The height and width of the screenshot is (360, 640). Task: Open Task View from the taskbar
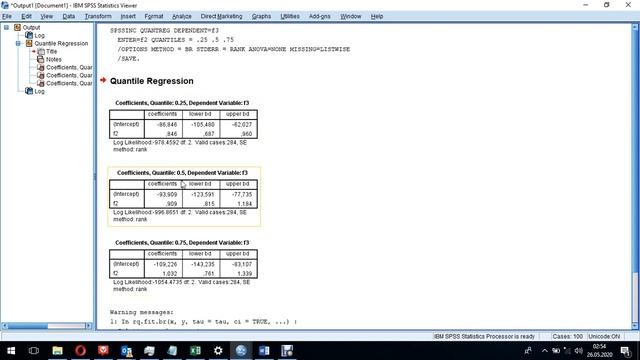pos(34,351)
